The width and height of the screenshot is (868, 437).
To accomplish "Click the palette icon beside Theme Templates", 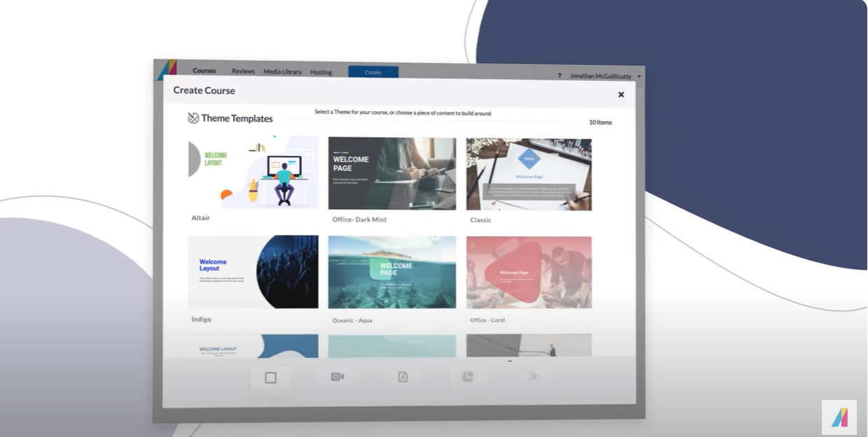I will point(194,118).
